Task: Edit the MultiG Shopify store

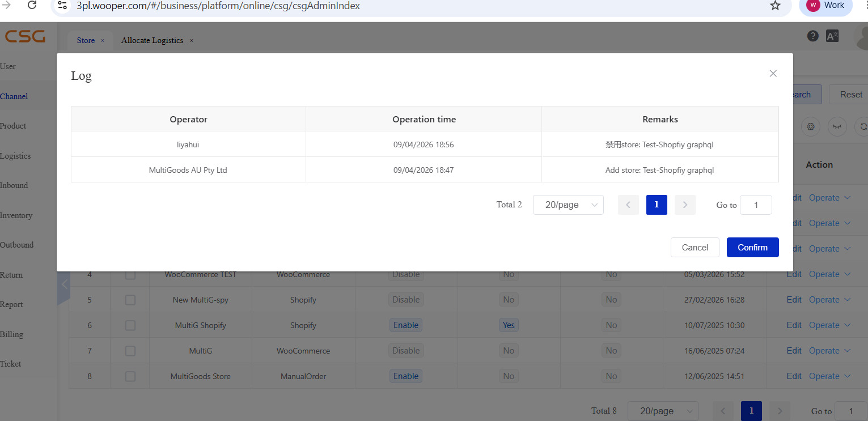Action: point(794,325)
